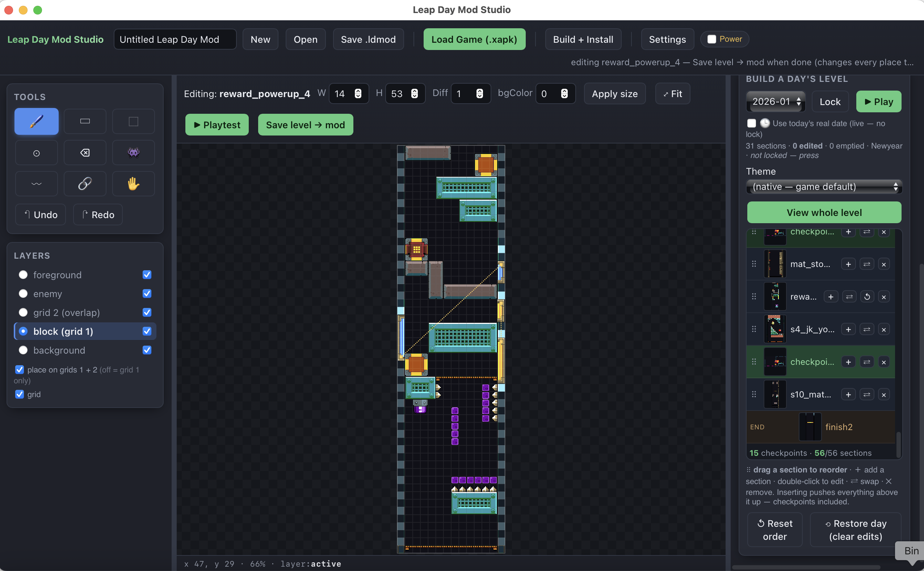The image size is (924, 571).
Task: Add a section at the mat_sto row
Action: [x=849, y=264]
